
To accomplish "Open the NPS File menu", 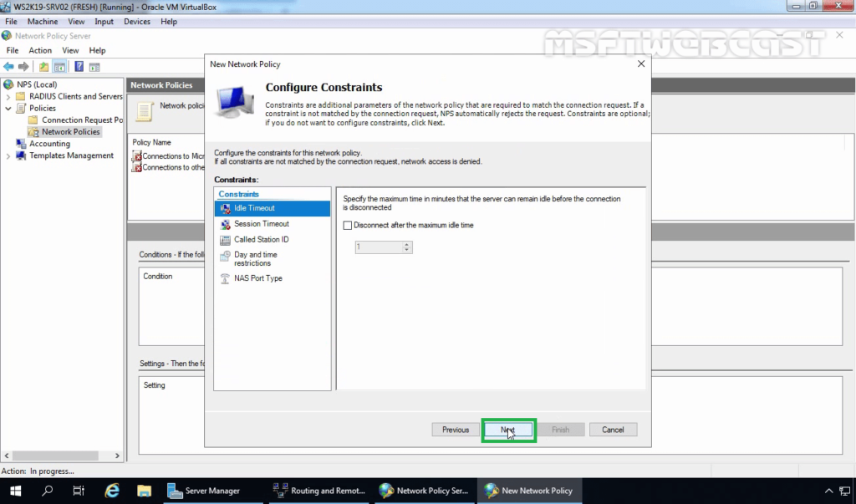I will 12,50.
